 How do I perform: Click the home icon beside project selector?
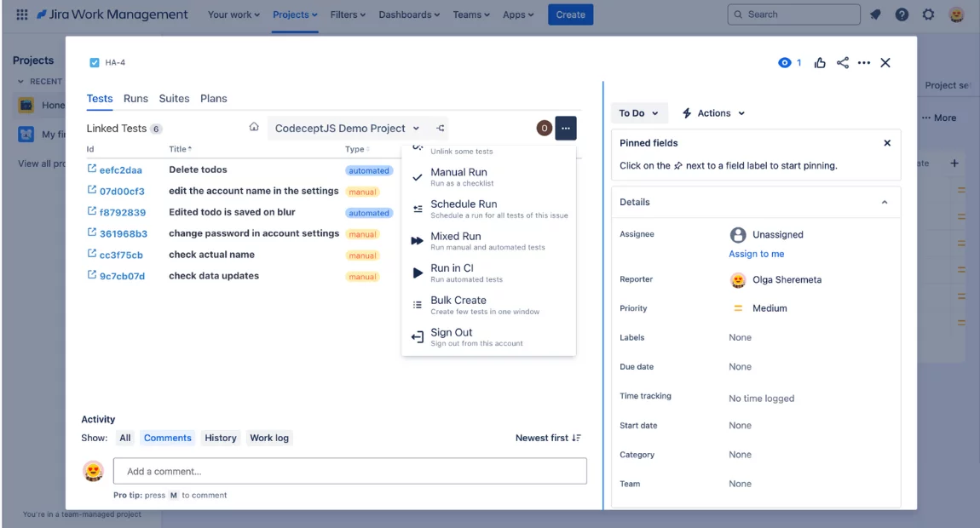coord(254,128)
